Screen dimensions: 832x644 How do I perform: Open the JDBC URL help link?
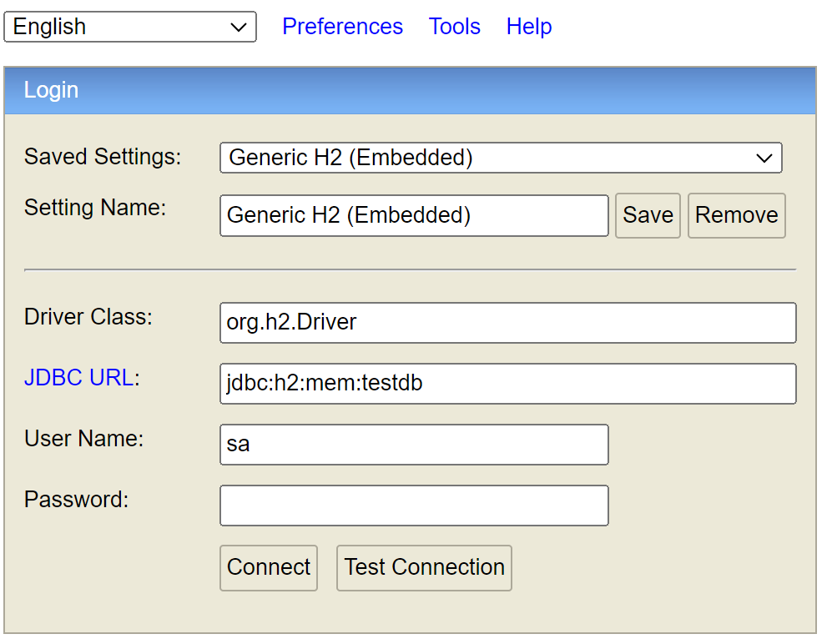click(79, 378)
